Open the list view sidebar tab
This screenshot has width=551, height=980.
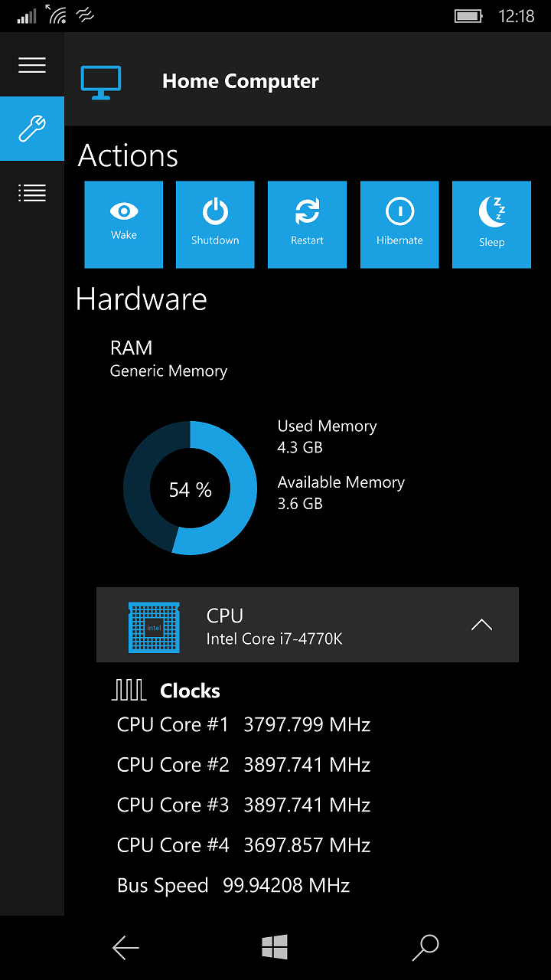32,193
